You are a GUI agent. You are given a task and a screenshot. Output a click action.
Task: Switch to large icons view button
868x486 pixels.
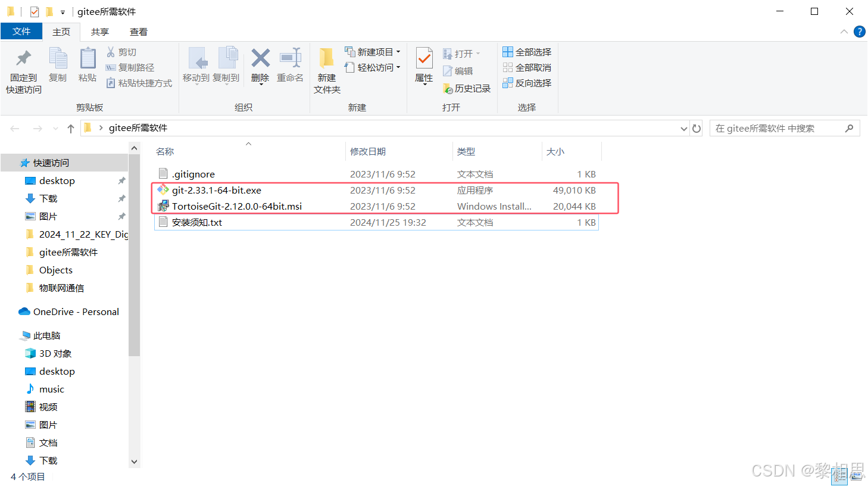[x=856, y=476]
